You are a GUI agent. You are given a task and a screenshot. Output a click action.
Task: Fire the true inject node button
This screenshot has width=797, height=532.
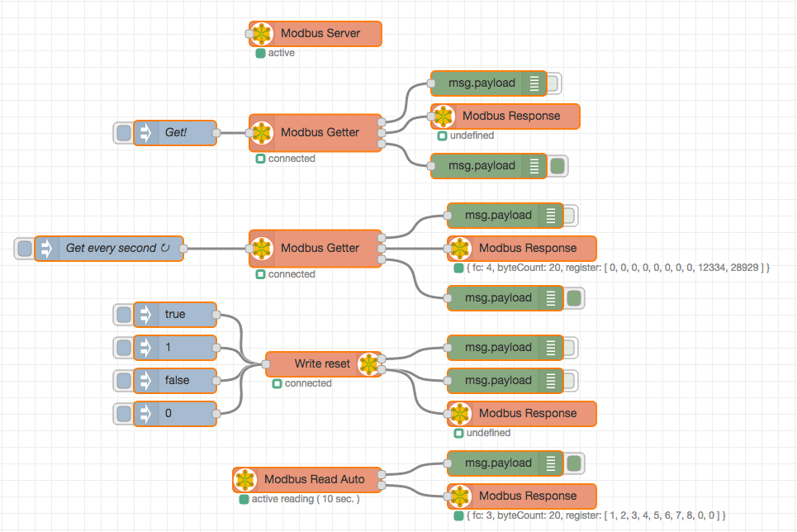click(124, 315)
